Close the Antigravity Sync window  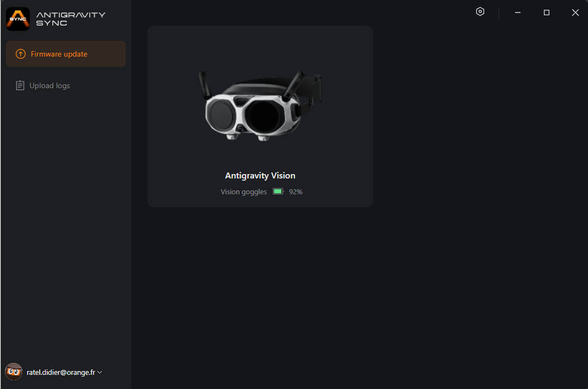575,13
